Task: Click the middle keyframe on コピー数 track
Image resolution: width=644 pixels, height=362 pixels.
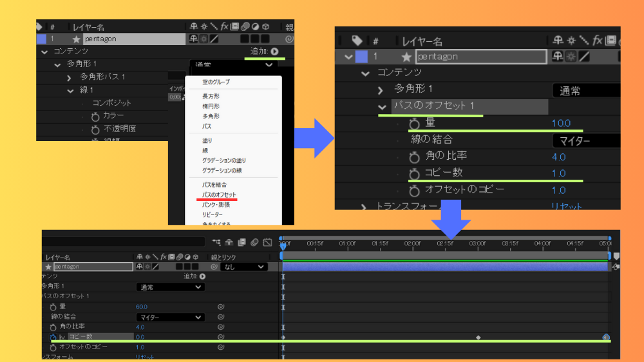Action: pyautogui.click(x=478, y=338)
